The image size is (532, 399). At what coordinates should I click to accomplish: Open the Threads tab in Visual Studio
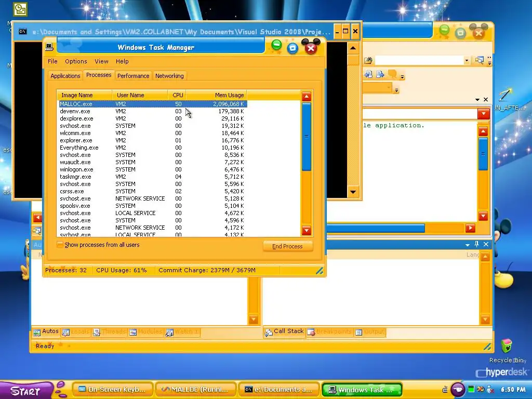[109, 332]
